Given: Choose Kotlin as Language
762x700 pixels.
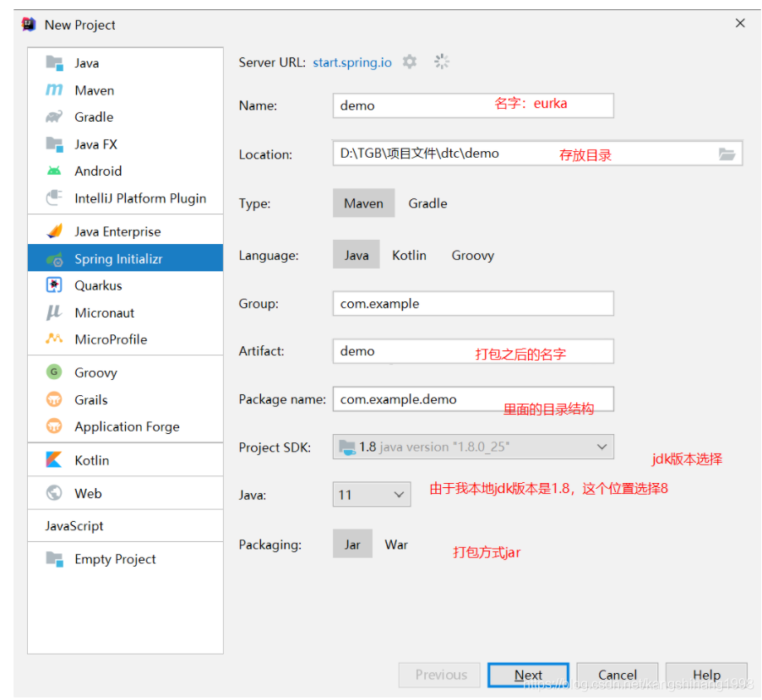Looking at the screenshot, I should pos(409,255).
